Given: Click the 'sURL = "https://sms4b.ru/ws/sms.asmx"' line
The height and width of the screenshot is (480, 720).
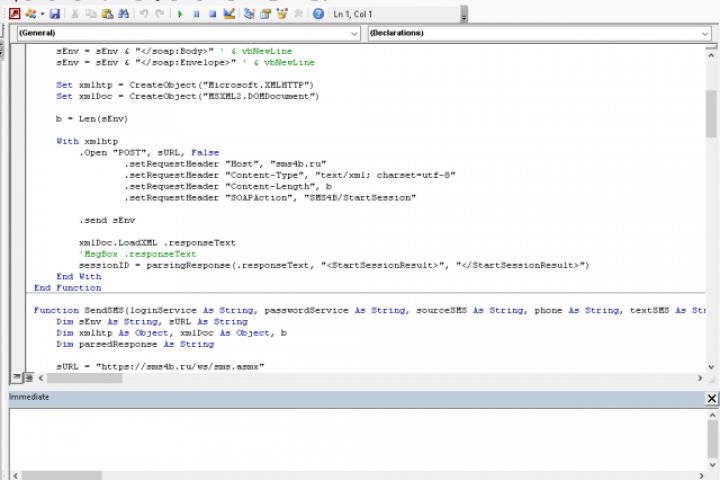Looking at the screenshot, I should coord(160,367).
